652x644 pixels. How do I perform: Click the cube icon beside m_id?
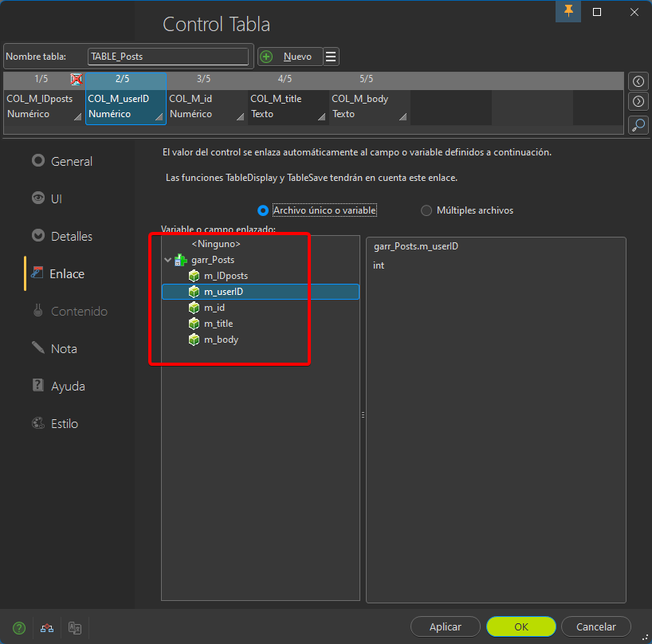194,308
